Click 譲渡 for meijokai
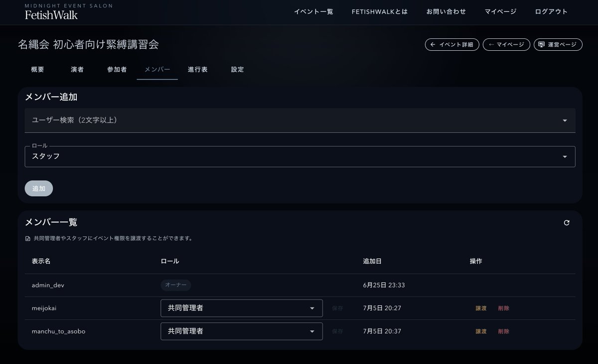The width and height of the screenshot is (598, 364). point(481,308)
